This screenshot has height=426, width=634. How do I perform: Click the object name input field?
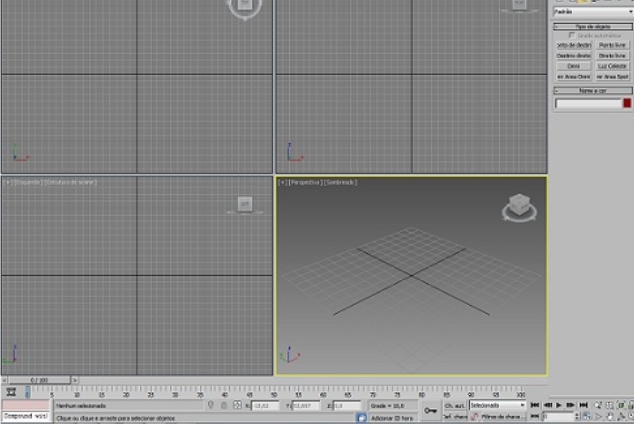588,103
